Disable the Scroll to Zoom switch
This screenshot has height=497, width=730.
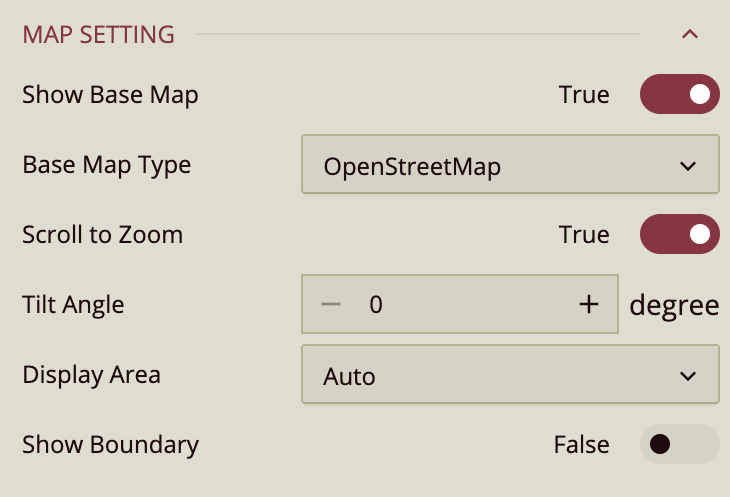pos(679,235)
